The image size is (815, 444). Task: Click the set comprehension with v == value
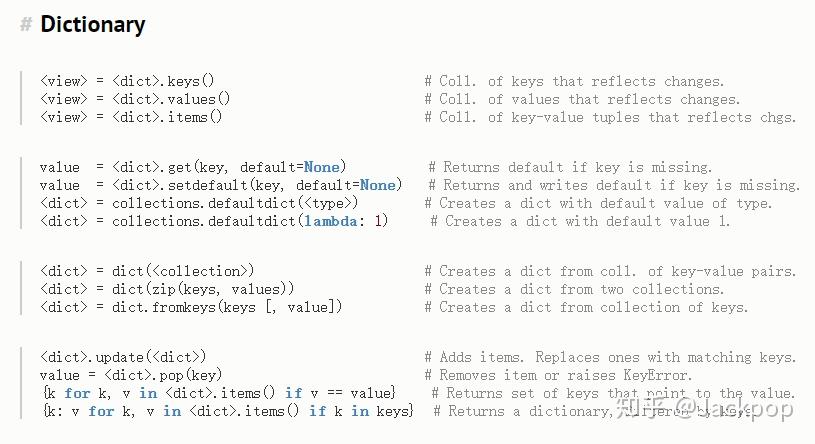(219, 393)
